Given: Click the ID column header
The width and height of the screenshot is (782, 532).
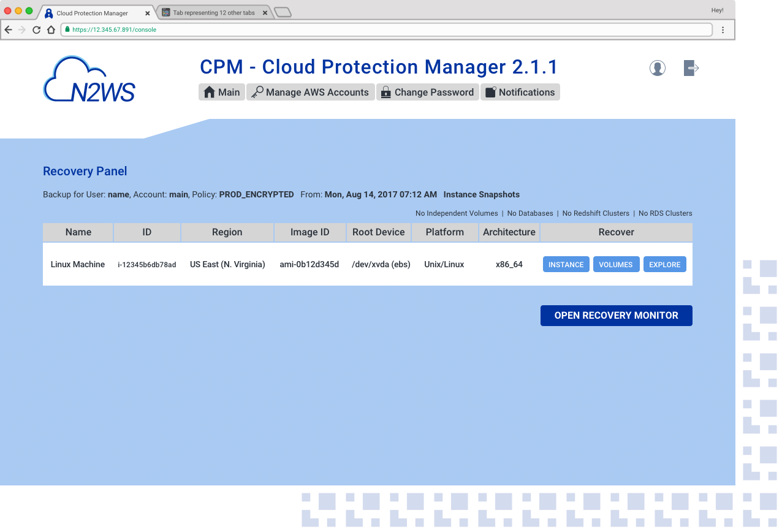Looking at the screenshot, I should coord(147,232).
